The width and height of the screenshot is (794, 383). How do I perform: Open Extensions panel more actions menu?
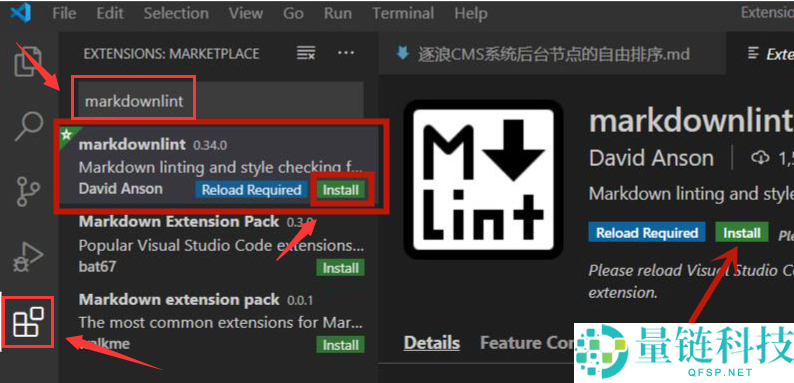point(346,53)
